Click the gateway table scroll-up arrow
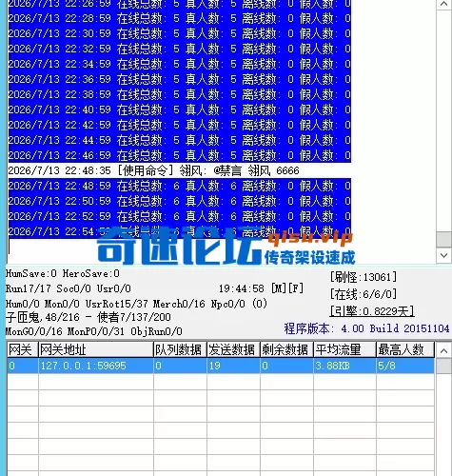This screenshot has width=452, height=476. tap(443, 350)
